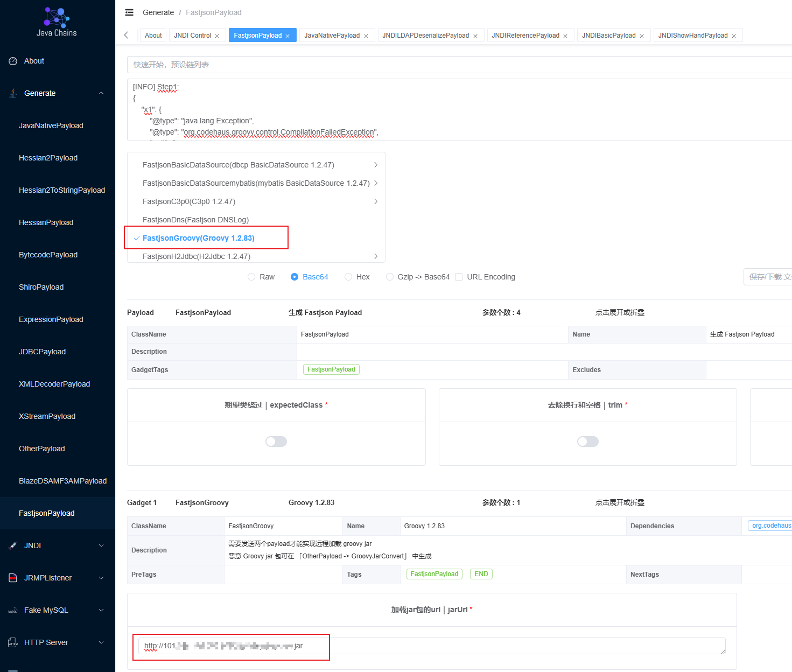The image size is (792, 672).
Task: Close the JavaNativePayload tab
Action: (366, 36)
